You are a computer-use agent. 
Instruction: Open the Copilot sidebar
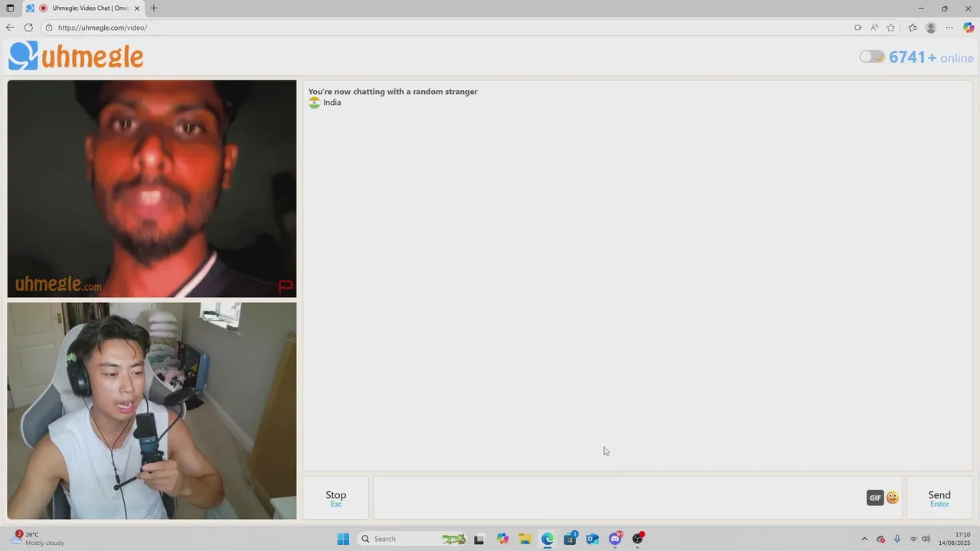(969, 28)
